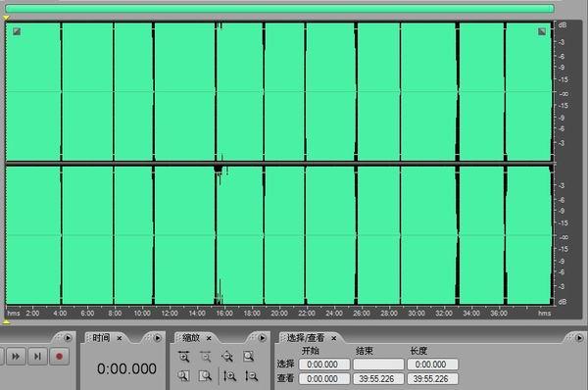Toggle the top-right fade-out handle on waveform
The image size is (588, 390).
pyautogui.click(x=542, y=31)
